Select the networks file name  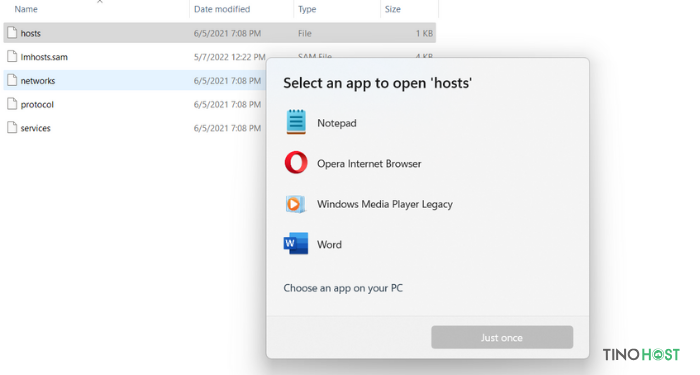[38, 80]
